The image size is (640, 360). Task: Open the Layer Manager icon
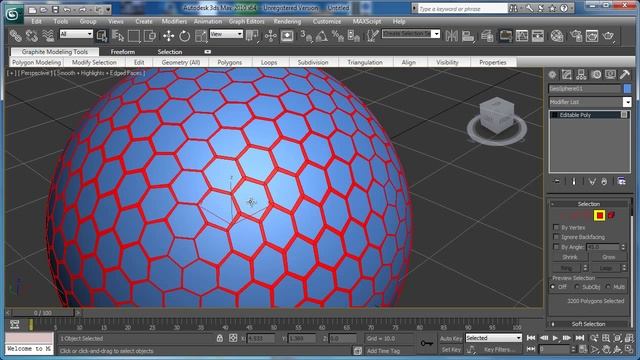487,36
